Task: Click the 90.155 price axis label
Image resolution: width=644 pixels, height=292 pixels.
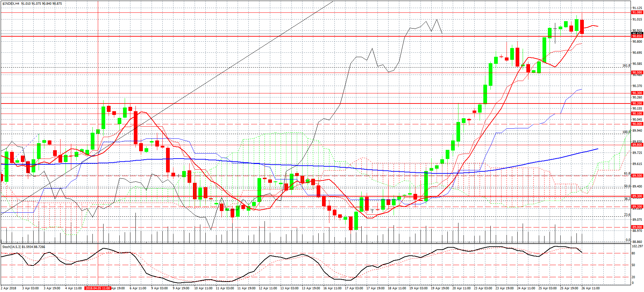Action: click(x=637, y=109)
